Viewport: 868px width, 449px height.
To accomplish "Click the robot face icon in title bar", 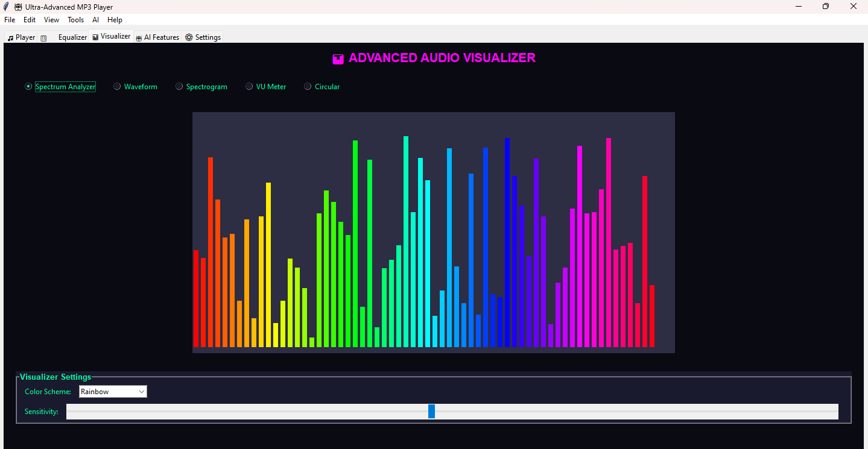I will (18, 7).
